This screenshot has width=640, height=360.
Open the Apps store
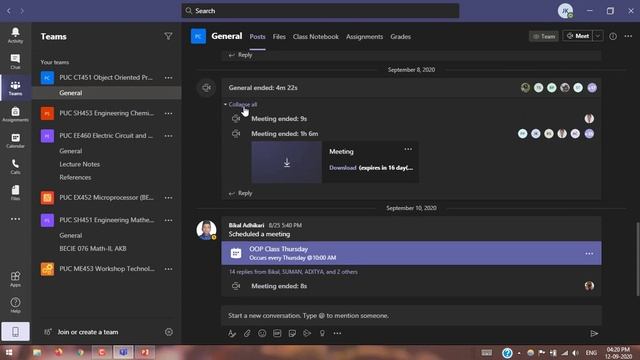[x=15, y=279]
